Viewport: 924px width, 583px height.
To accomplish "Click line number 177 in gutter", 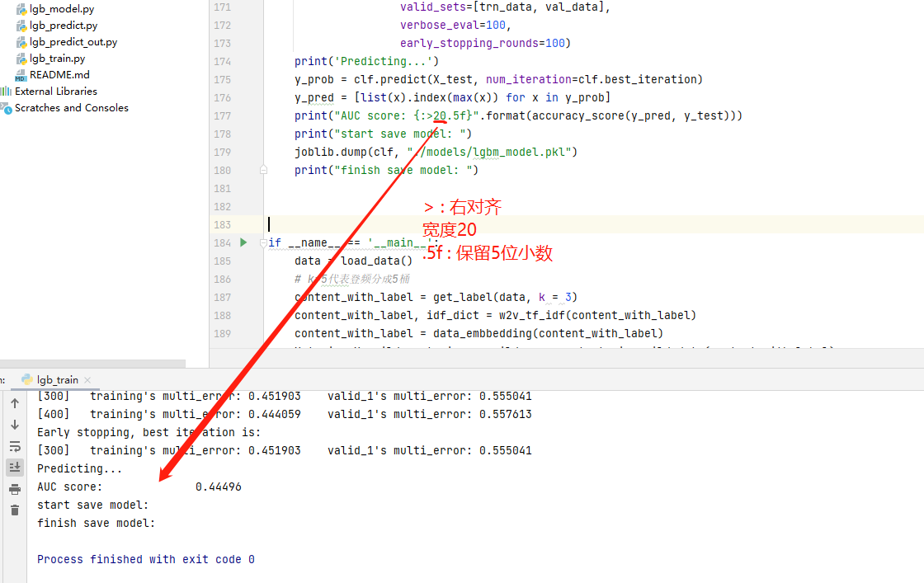I will coord(222,116).
